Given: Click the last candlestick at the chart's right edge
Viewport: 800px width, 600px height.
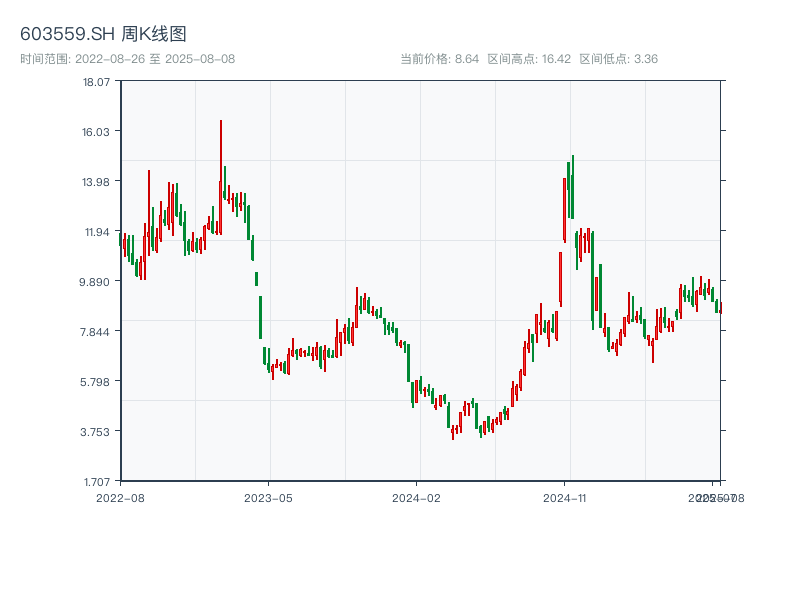Looking at the screenshot, I should [719, 307].
